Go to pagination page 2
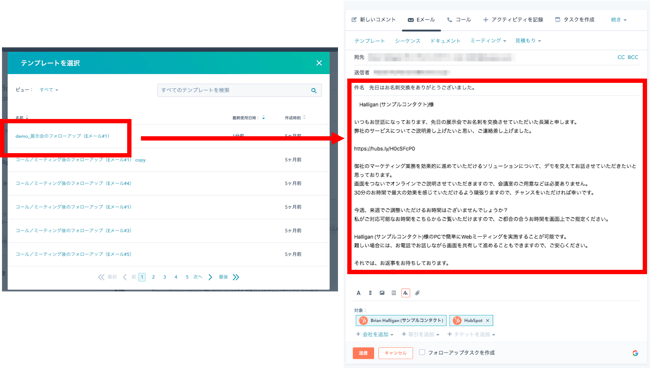The image size is (650, 368). pos(153,277)
